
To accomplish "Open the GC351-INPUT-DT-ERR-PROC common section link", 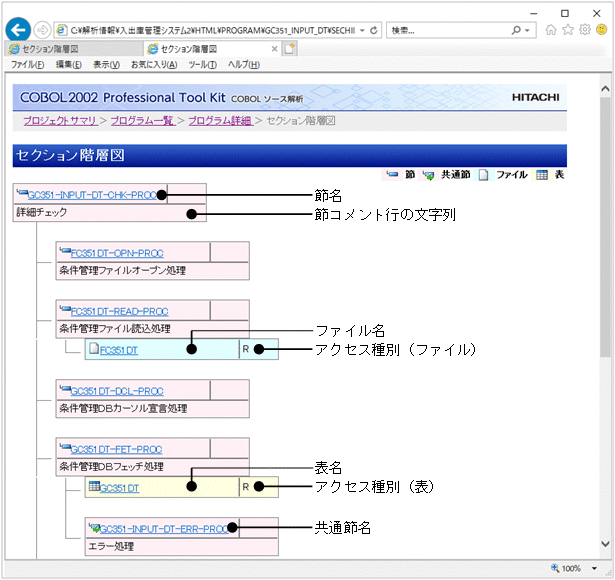I will point(164,529).
